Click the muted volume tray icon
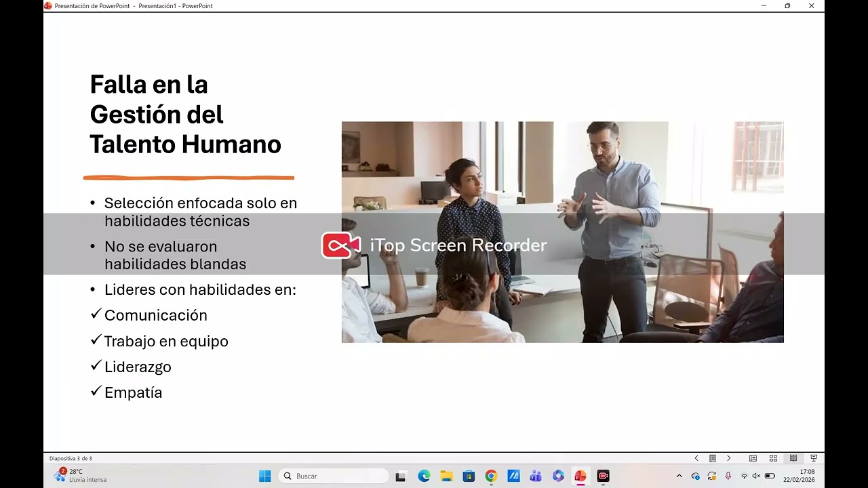 coord(757,476)
